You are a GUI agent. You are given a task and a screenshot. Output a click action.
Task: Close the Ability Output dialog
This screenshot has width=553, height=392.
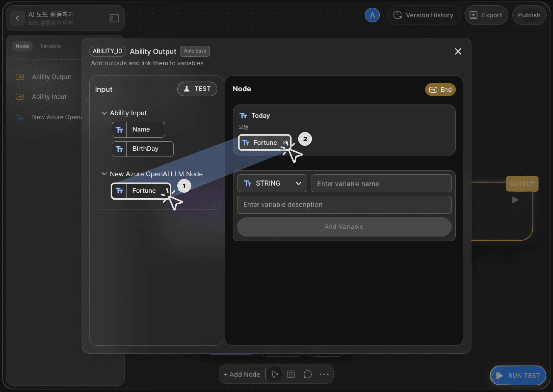click(x=458, y=51)
